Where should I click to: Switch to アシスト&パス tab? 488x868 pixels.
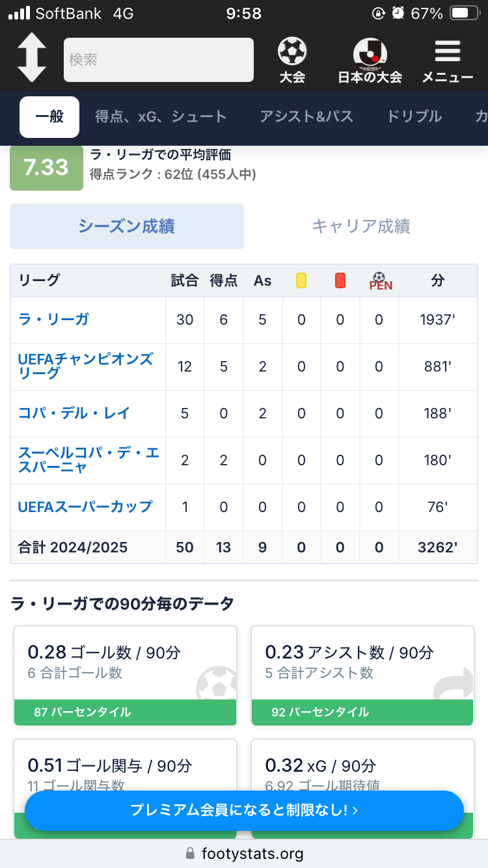pyautogui.click(x=306, y=117)
